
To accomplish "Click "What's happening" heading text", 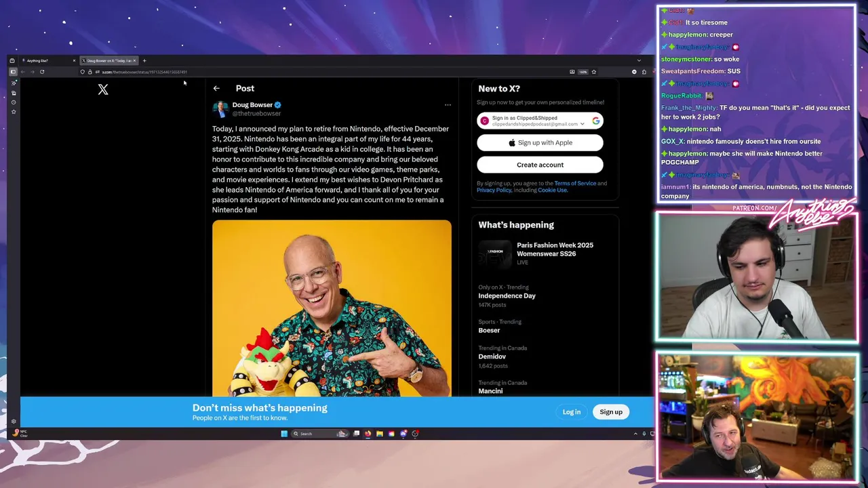I will [x=516, y=225].
